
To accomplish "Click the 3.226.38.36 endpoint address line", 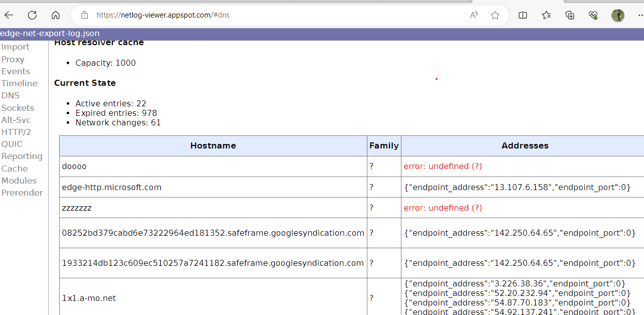I will pyautogui.click(x=515, y=283).
